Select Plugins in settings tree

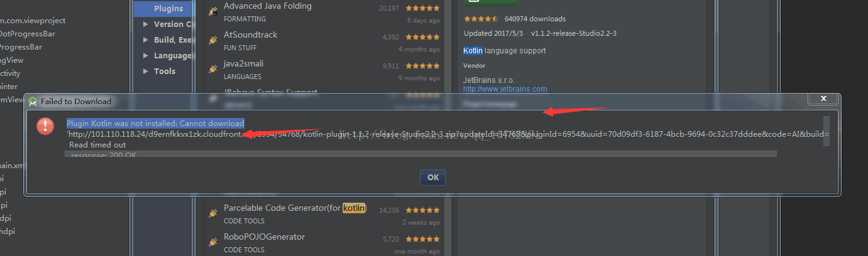[x=163, y=9]
